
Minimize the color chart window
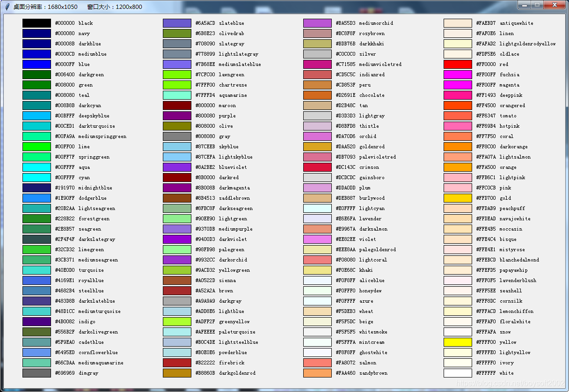tap(524, 5)
